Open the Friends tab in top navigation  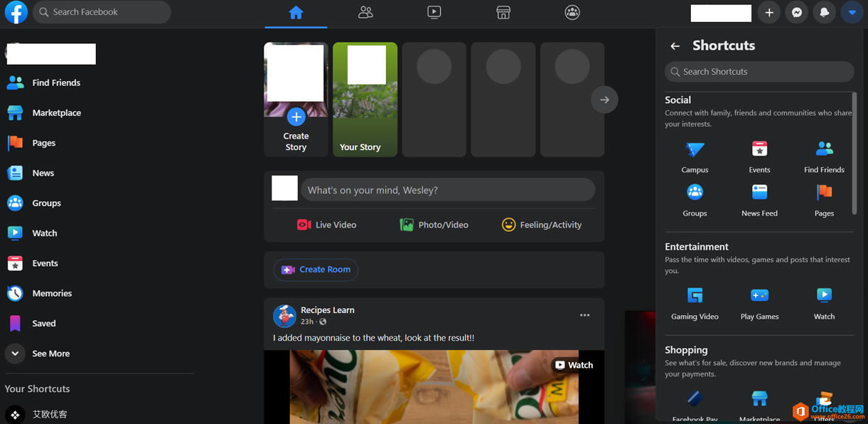(x=365, y=13)
